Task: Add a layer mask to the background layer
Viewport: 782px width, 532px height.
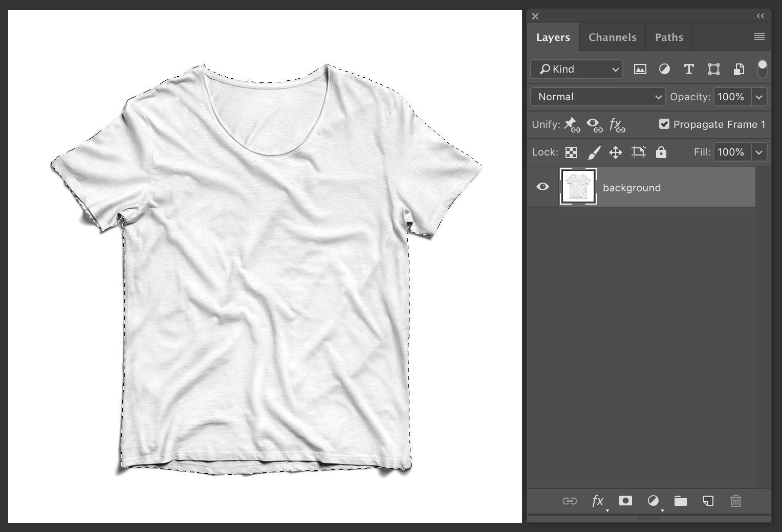Action: click(625, 501)
